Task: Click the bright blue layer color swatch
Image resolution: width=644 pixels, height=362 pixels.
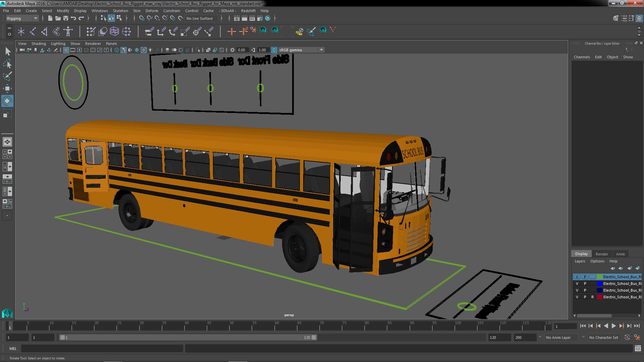Action: [600, 284]
